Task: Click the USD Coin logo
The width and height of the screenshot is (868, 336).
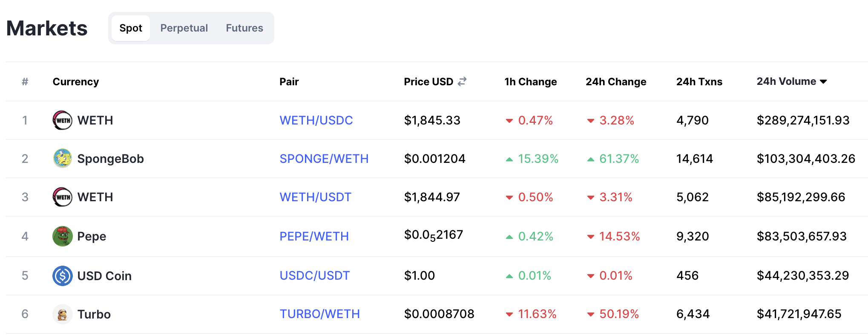Action: click(62, 276)
